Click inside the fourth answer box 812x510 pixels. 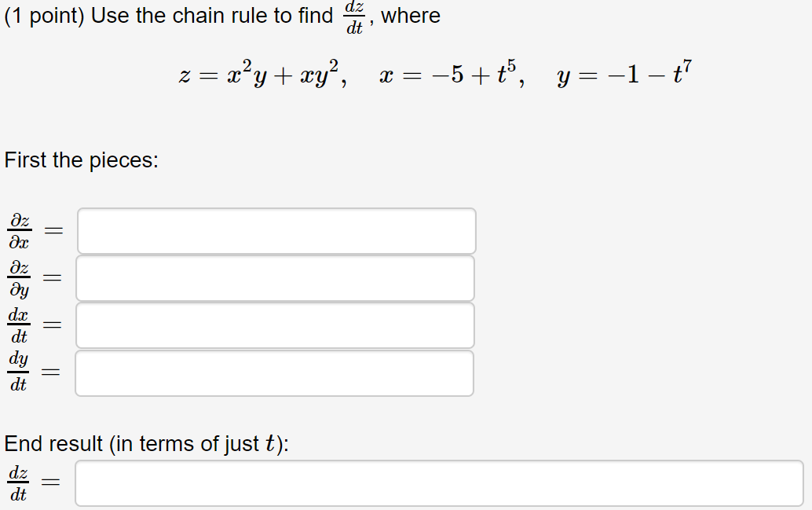(x=273, y=372)
